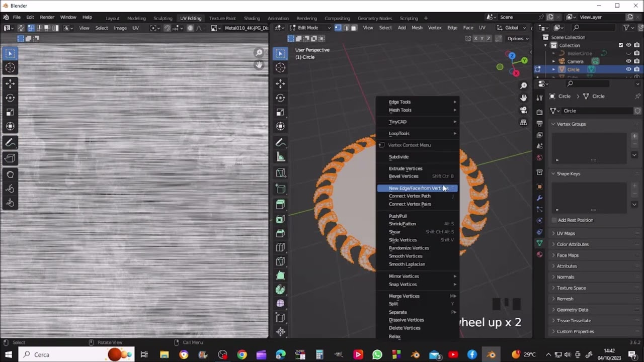This screenshot has width=644, height=362.
Task: Open Chrome from the Windows taskbar
Action: pos(242,354)
